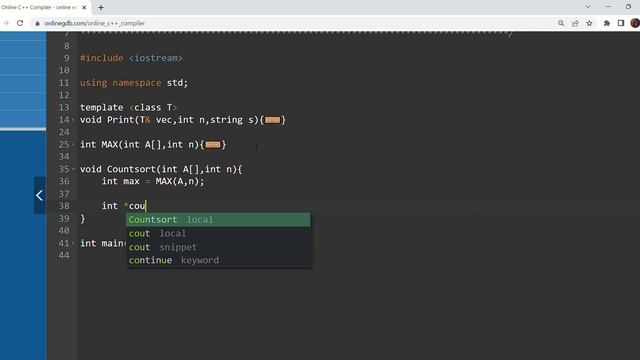Click line number 36 in the gutter
640x360 pixels.
coord(64,181)
